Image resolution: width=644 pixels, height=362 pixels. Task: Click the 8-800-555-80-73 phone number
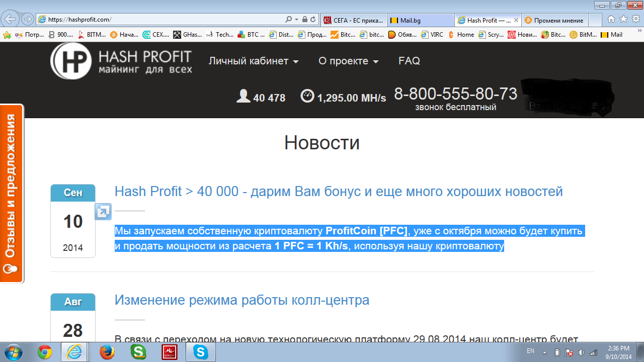455,94
